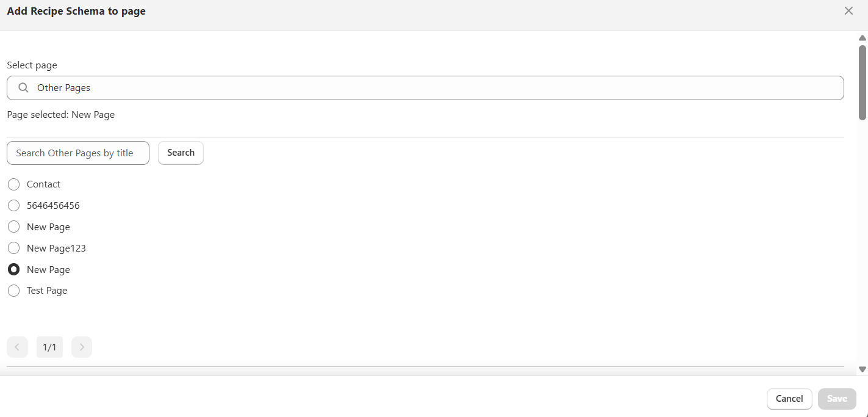
Task: Focus the Search Other Pages by title field
Action: coord(77,153)
